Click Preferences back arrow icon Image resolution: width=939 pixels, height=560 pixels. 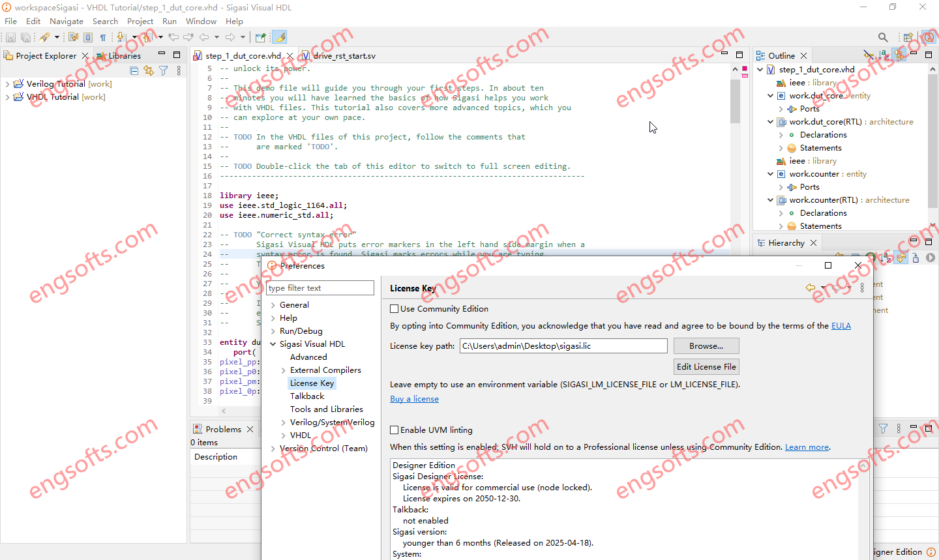point(811,287)
